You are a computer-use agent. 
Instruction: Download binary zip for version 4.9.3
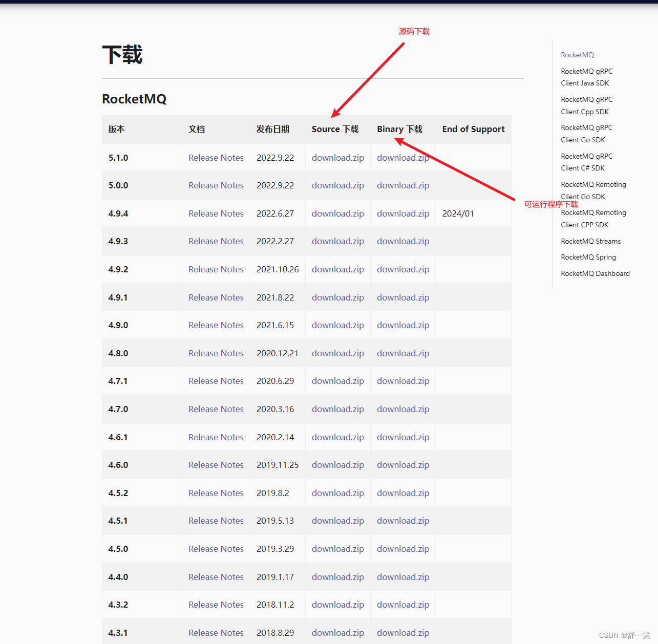click(402, 241)
